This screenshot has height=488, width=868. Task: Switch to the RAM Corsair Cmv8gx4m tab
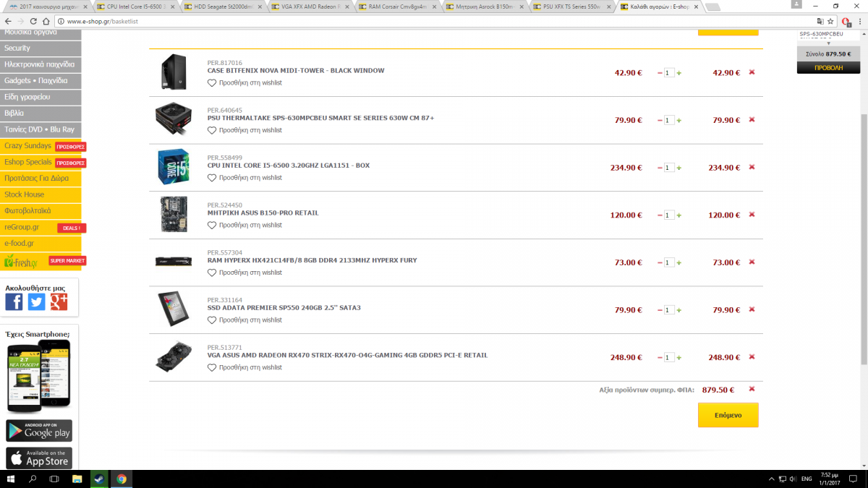point(398,6)
